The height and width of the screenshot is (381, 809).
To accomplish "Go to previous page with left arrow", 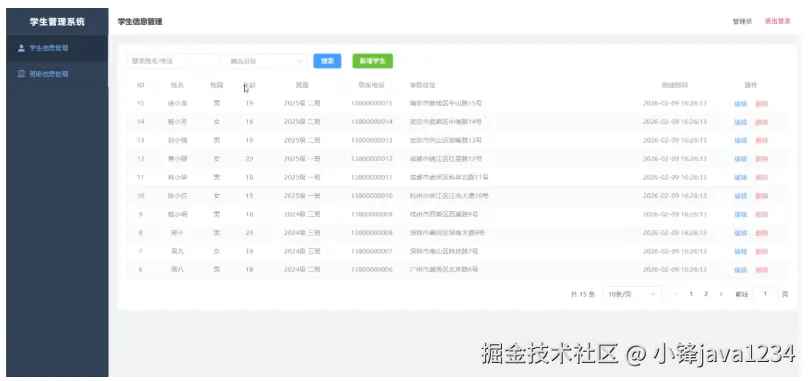I will [676, 294].
